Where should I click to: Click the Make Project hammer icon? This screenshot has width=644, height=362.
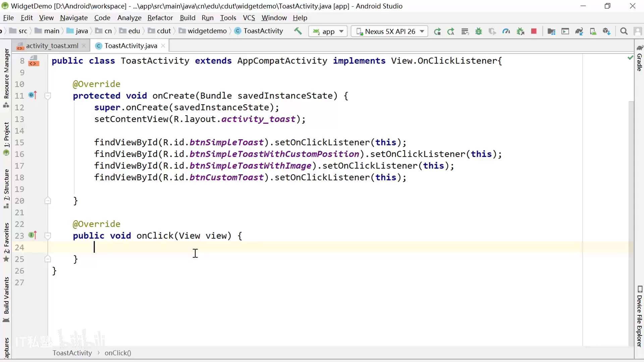pos(298,31)
